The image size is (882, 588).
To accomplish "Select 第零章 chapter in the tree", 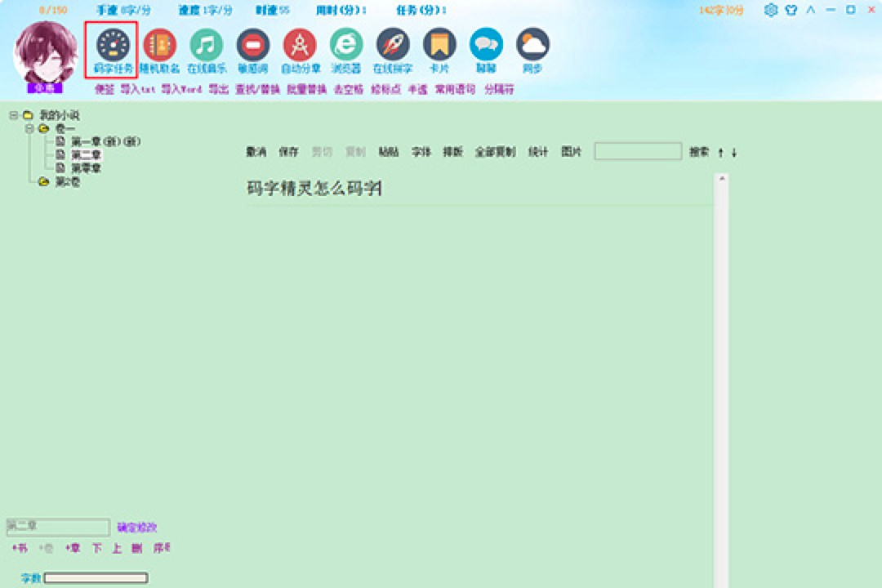I will click(86, 167).
